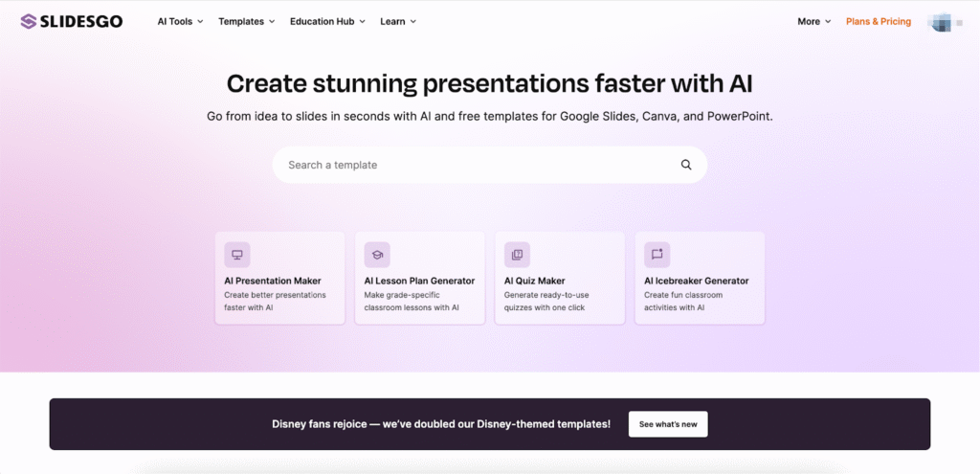Expand the Templates dropdown menu
980x474 pixels.
pos(246,21)
